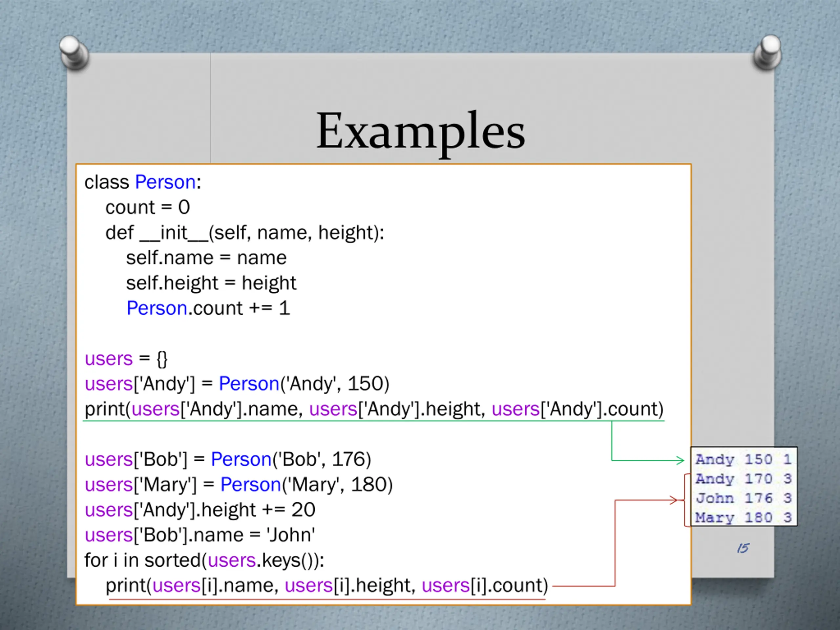Click the 'count = 0' line

point(148,207)
